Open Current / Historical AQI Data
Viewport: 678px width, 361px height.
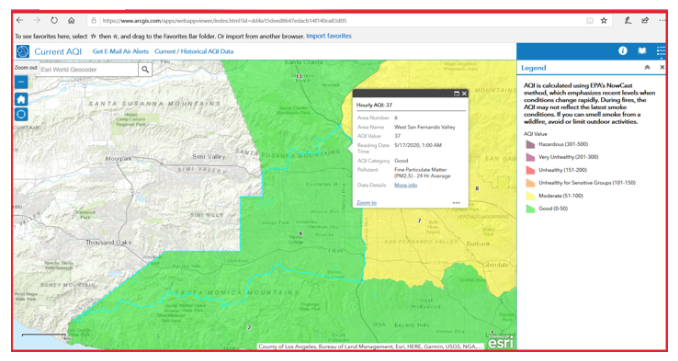point(194,51)
